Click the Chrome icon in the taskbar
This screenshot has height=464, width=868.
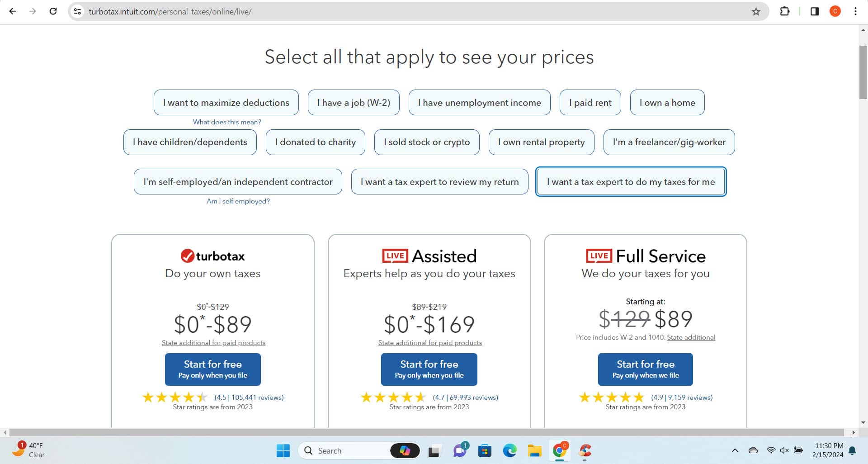pos(560,450)
